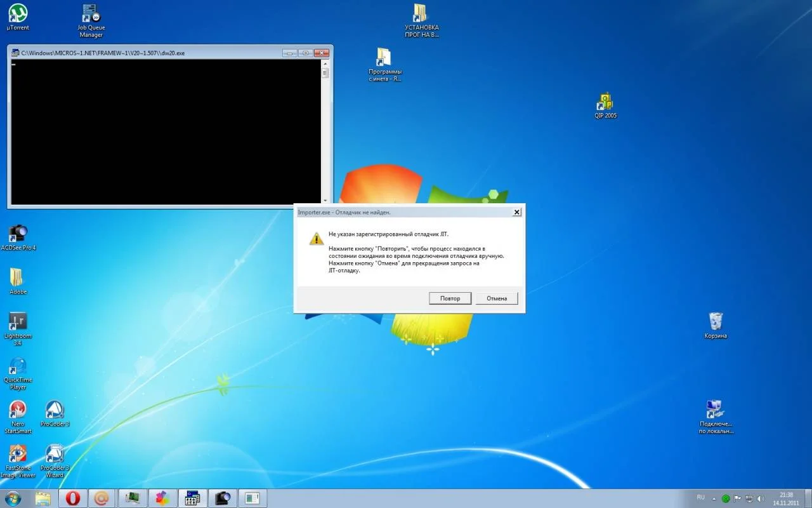Close the Importer.exe debugger dialog
This screenshot has height=508, width=812.
(517, 212)
